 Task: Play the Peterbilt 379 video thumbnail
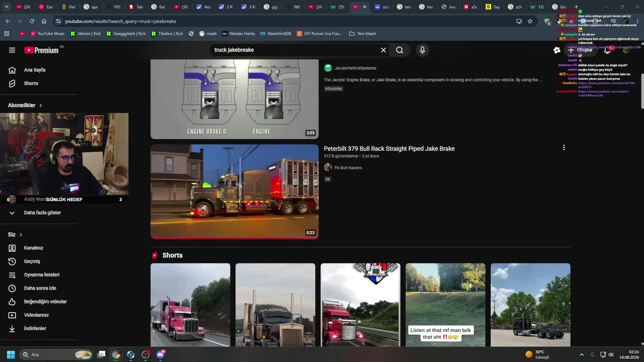pyautogui.click(x=234, y=191)
